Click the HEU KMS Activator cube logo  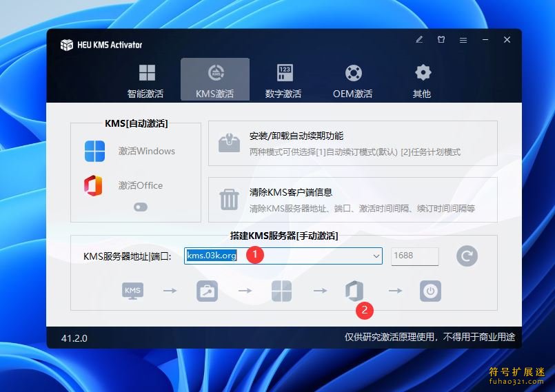pyautogui.click(x=67, y=45)
